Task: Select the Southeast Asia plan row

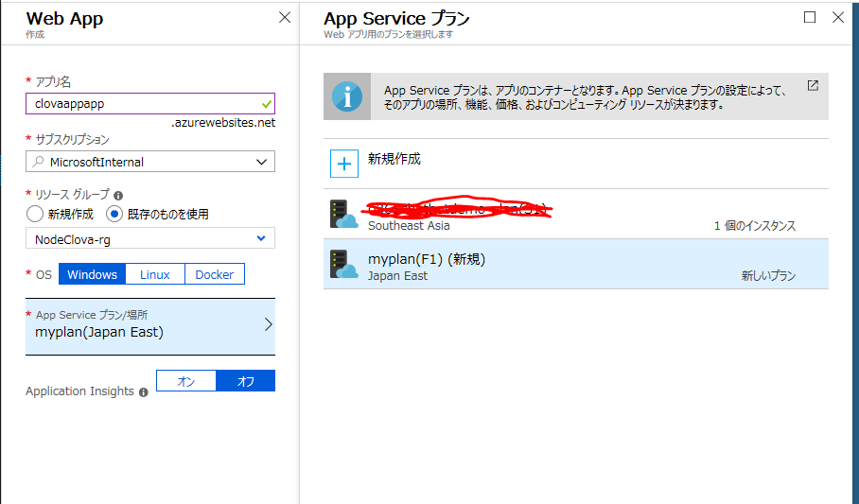Action: (576, 215)
